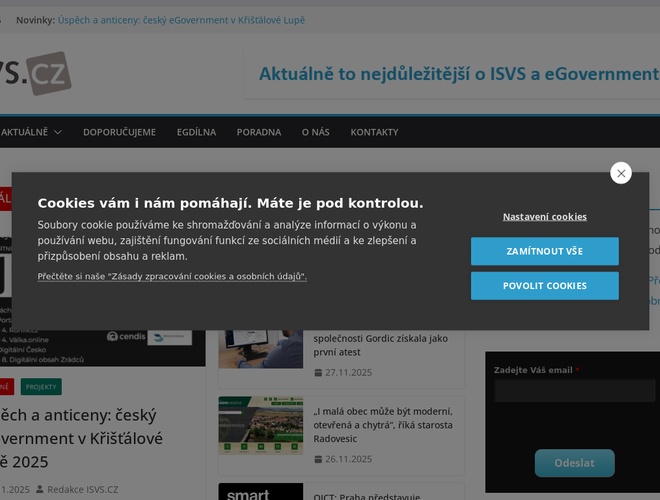Click the author icon beside Redakce ISVS.CZ
This screenshot has width=660, height=500.
pos(39,489)
